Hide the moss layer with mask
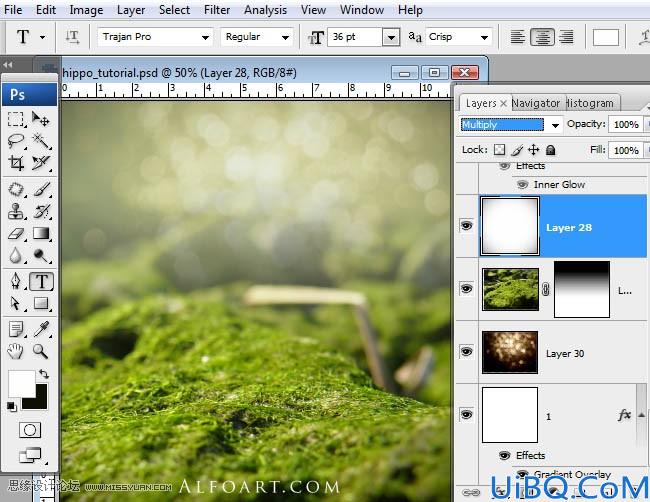The height and width of the screenshot is (502, 650). pyautogui.click(x=466, y=289)
